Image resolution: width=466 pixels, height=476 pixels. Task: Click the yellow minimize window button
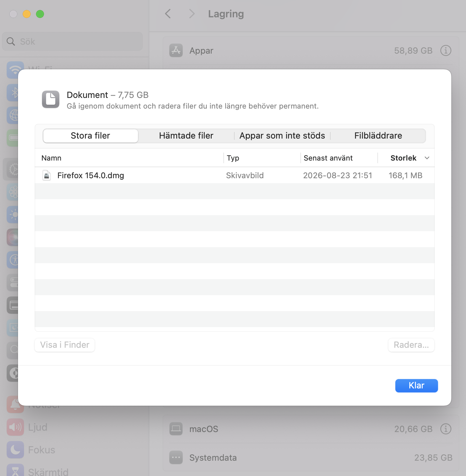[27, 14]
